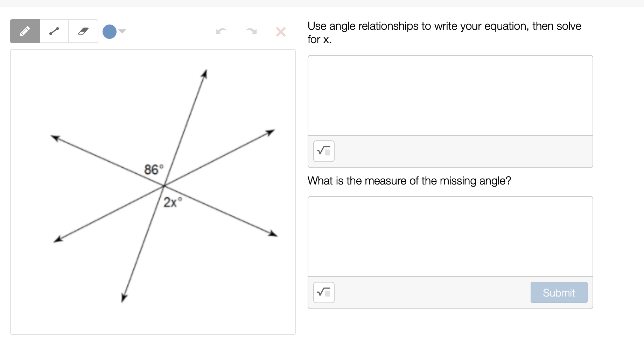This screenshot has height=355, width=644.
Task: Click the 86° label in the diagram
Action: [153, 169]
